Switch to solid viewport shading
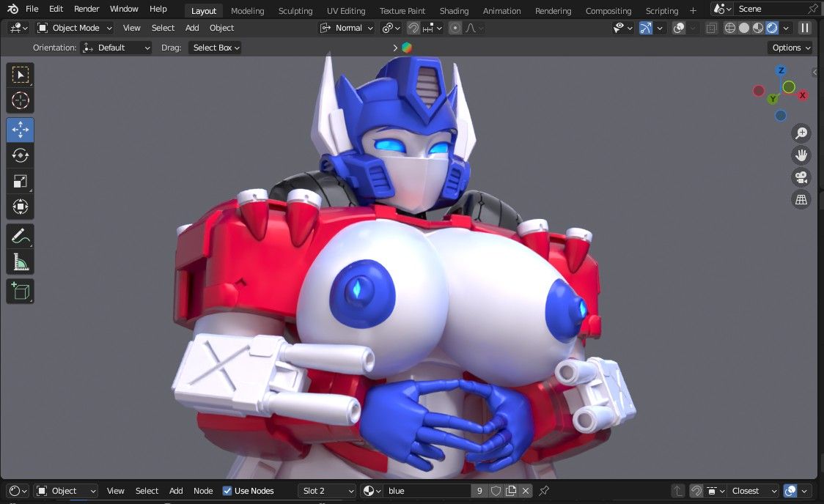Viewport: 824px width, 504px height. pyautogui.click(x=743, y=28)
